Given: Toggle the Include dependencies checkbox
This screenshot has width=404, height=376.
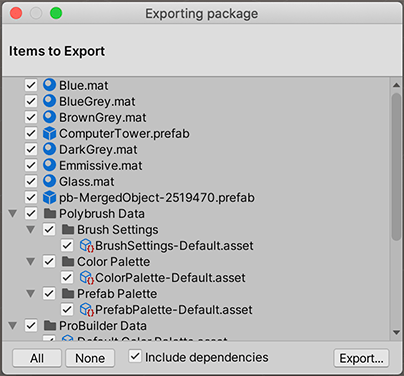Looking at the screenshot, I should (135, 356).
